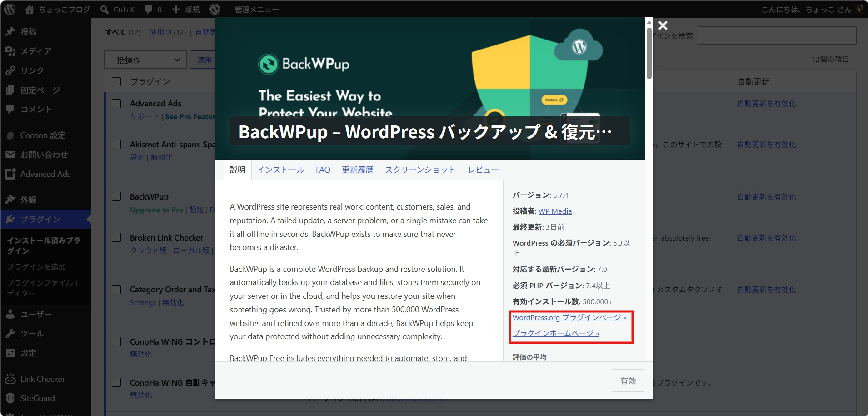Switch to the FAQ tab
Screen dimensions: 868x416
coord(323,170)
